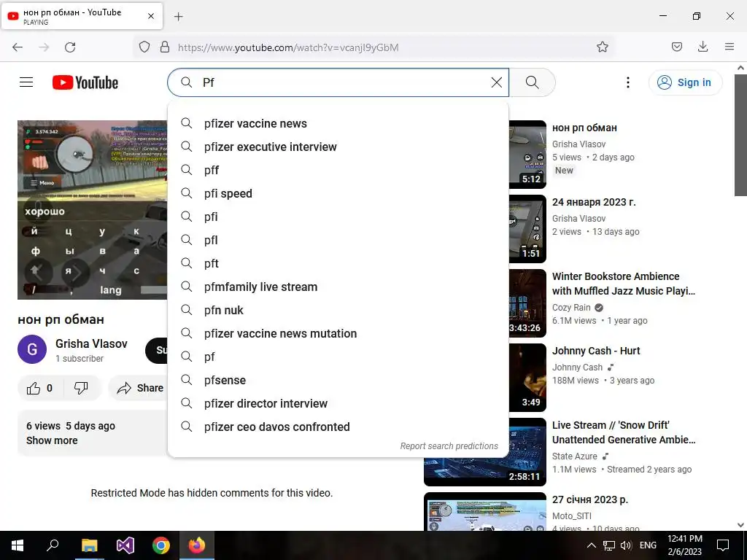The width and height of the screenshot is (747, 560).
Task: Open Windows taskbar search
Action: [53, 545]
